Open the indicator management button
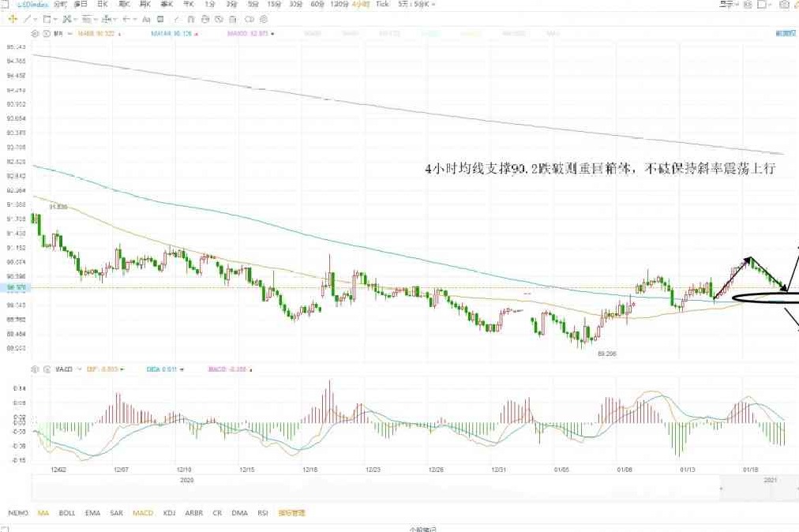The image size is (799, 532). coord(291,513)
